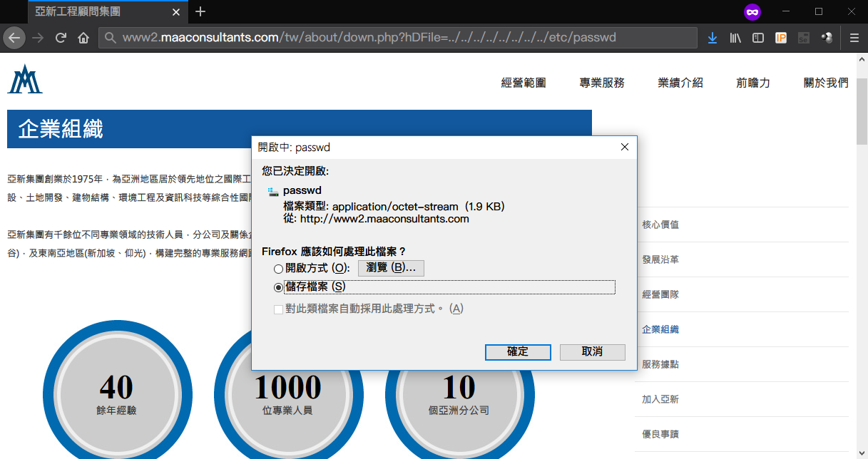Select the 亞新工程顧問集團 browser tab
The width and height of the screenshot is (868, 459).
pyautogui.click(x=106, y=11)
